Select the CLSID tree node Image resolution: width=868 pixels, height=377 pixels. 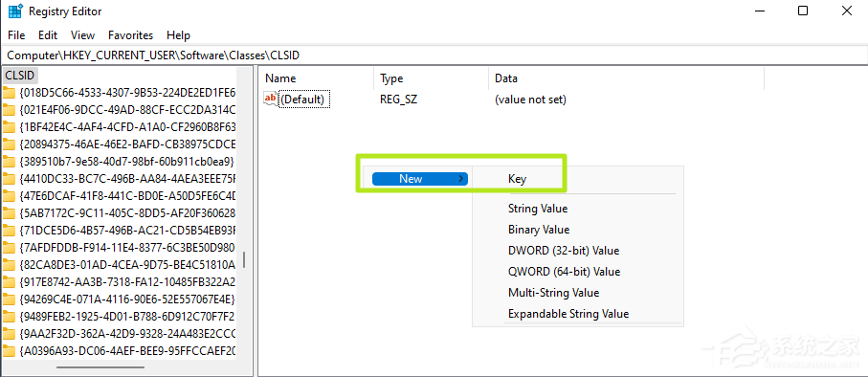pos(19,75)
